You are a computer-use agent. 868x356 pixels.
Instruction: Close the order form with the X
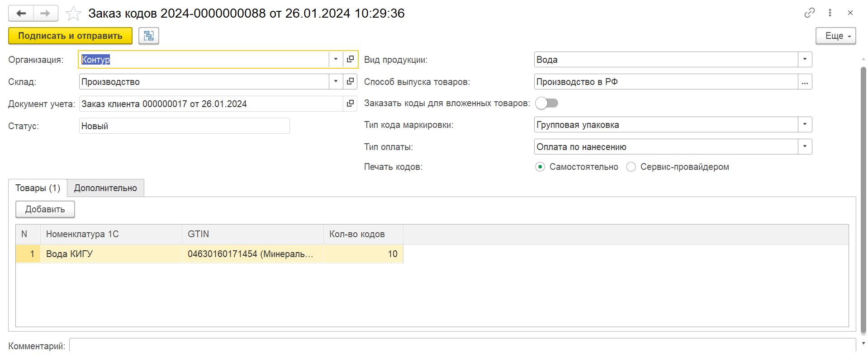click(850, 13)
